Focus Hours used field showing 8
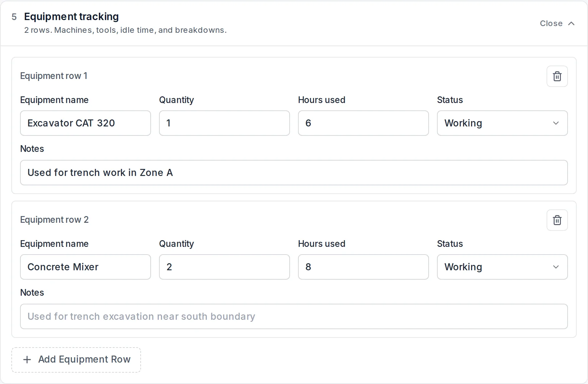This screenshot has height=384, width=588. click(x=363, y=267)
